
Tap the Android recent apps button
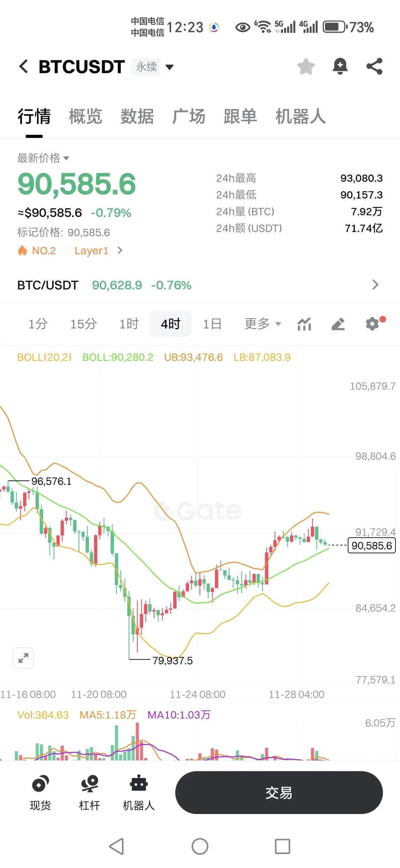point(283,846)
